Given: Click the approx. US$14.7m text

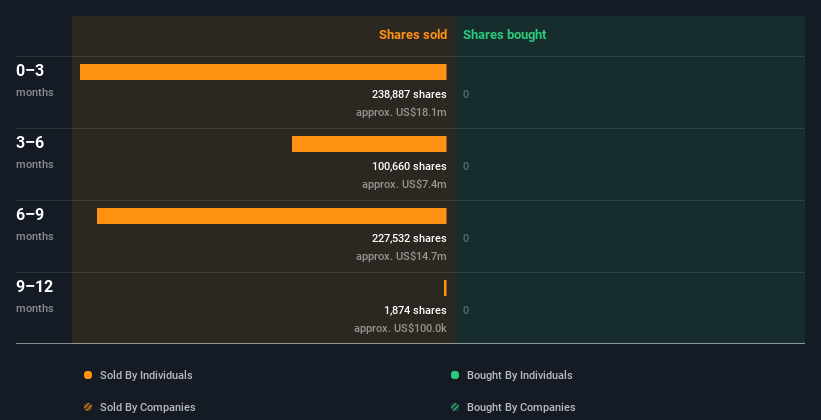Looking at the screenshot, I should point(401,256).
